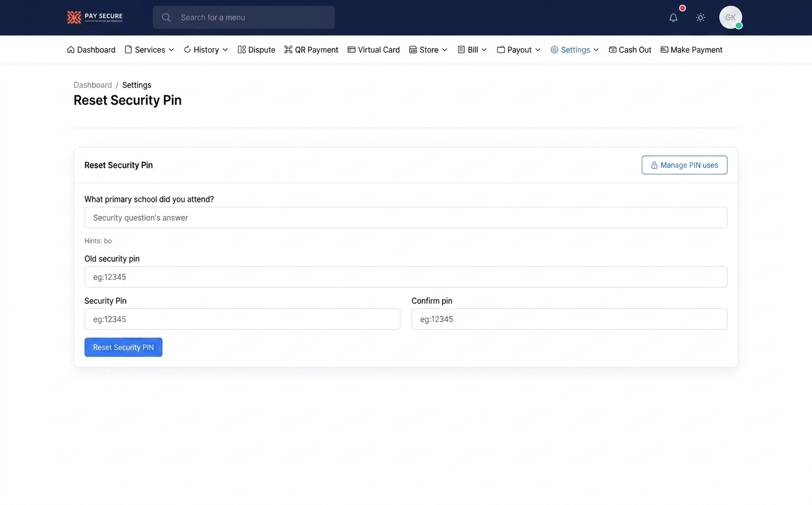
Task: Expand the Store dropdown menu
Action: [428, 50]
